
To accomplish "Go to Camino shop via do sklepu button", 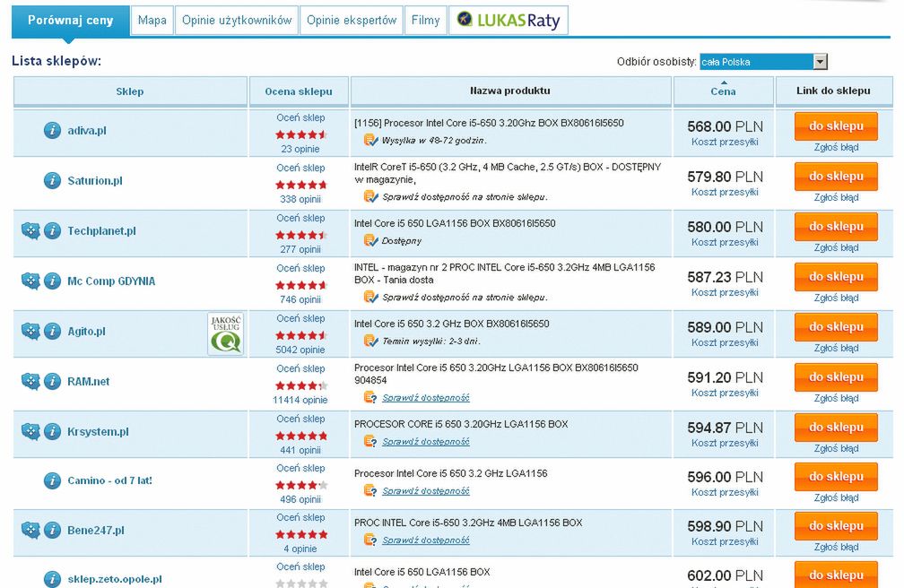I will (x=836, y=476).
